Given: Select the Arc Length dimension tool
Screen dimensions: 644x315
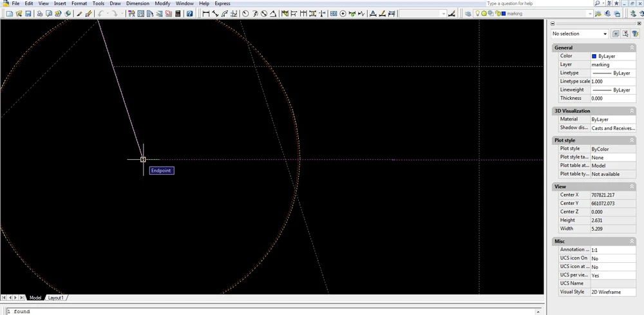Looking at the screenshot, I should point(225,14).
